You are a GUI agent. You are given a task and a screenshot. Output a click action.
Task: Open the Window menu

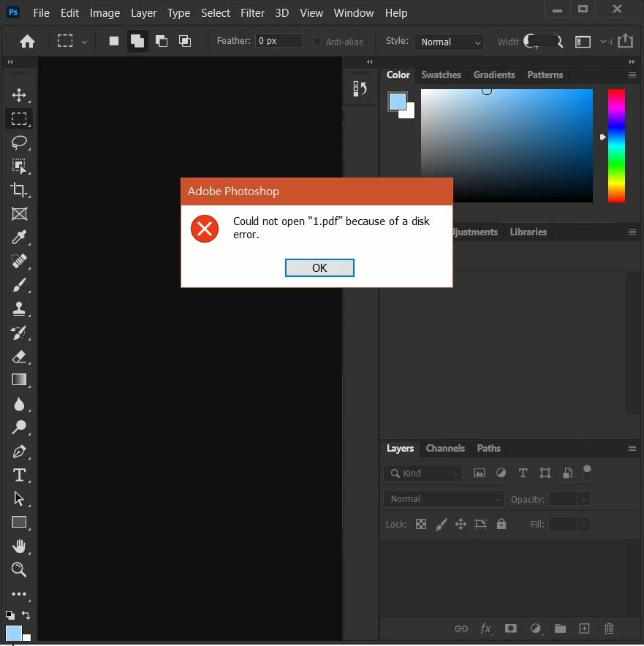tap(354, 12)
